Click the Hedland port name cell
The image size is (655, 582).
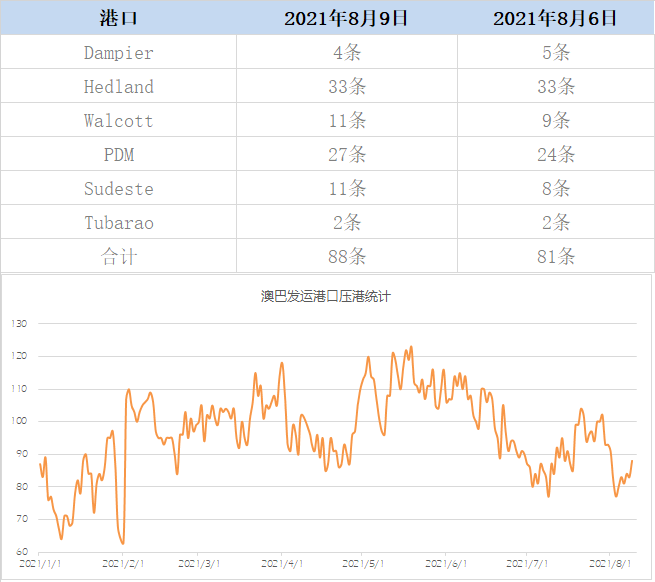coord(119,86)
